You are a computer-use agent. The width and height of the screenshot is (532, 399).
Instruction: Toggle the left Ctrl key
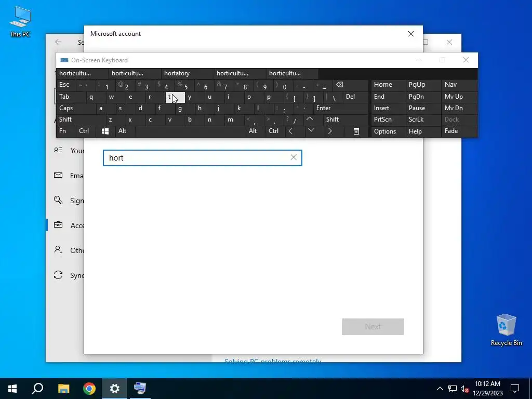point(86,131)
